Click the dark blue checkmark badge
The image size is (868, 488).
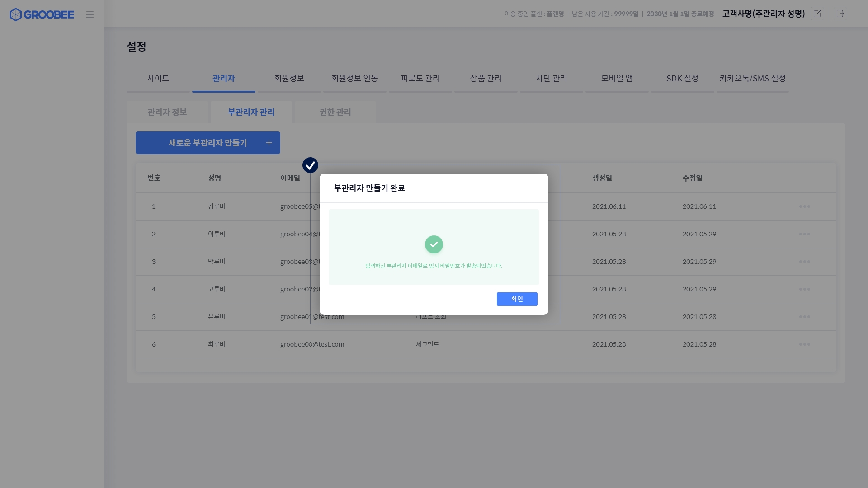[310, 165]
